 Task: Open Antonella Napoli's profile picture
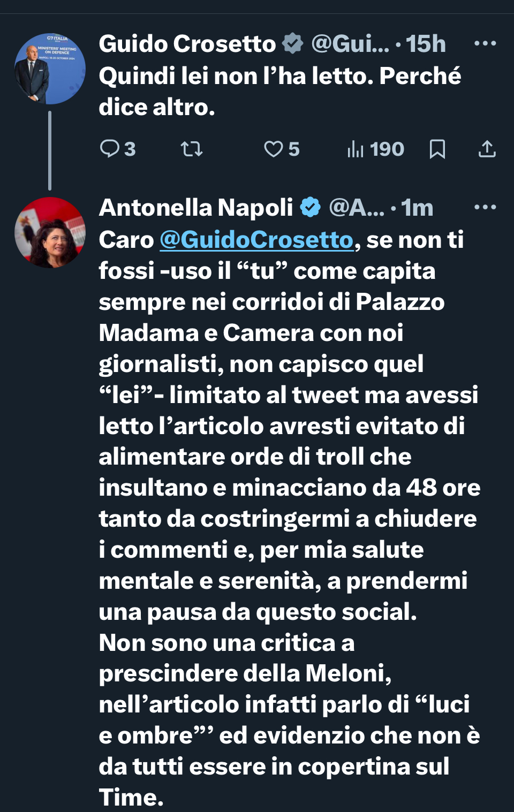50,232
